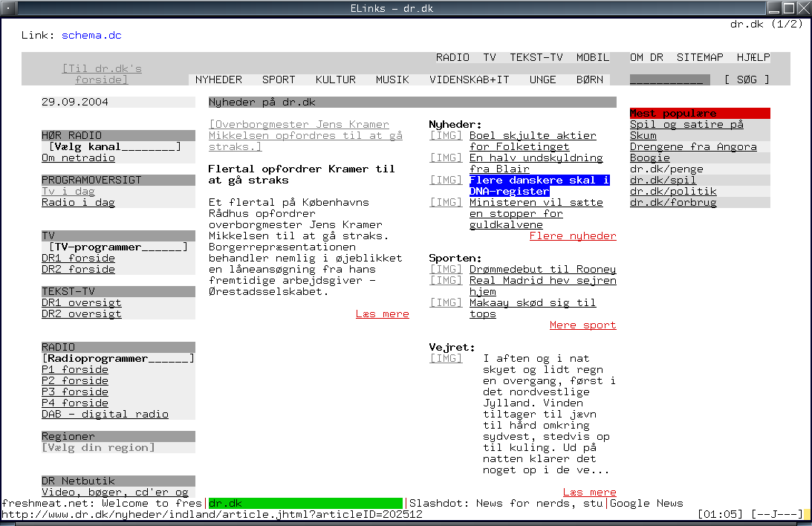Click the [IMG] placeholder beside Makaay skød sig
The width and height of the screenshot is (812, 526).
pyautogui.click(x=446, y=303)
